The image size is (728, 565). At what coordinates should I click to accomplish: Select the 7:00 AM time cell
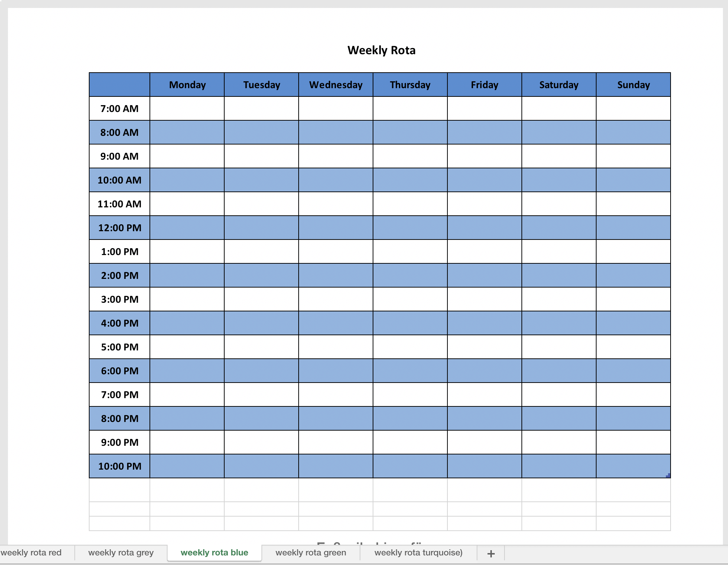(x=120, y=108)
